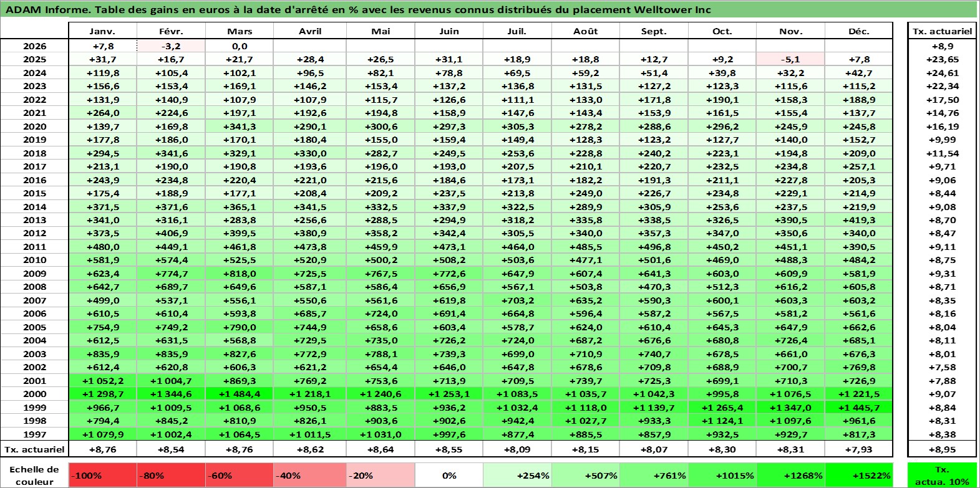
Task: Click the '+818,0' cell for Mars 2009
Action: (240, 274)
